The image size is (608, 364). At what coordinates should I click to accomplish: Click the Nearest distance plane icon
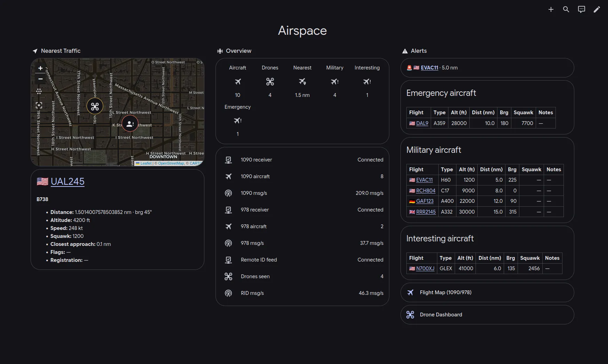pyautogui.click(x=302, y=82)
